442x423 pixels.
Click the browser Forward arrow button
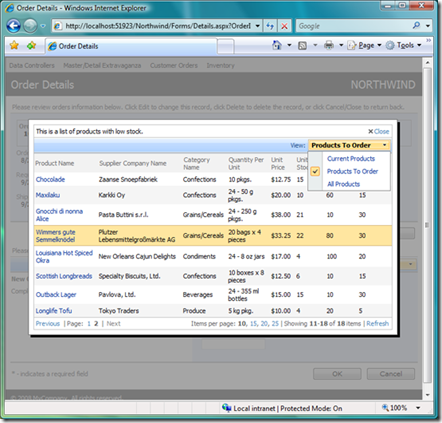click(x=30, y=26)
